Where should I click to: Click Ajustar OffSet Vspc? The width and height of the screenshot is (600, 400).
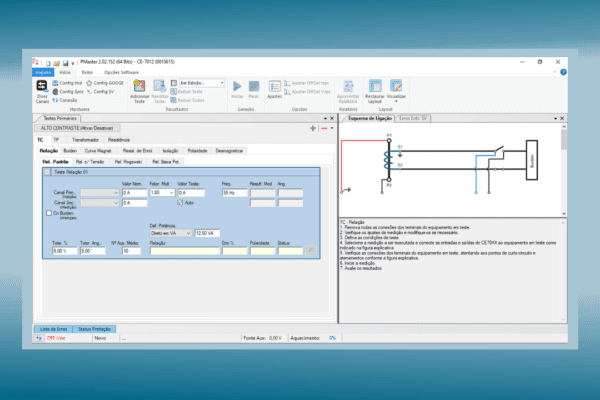(307, 91)
